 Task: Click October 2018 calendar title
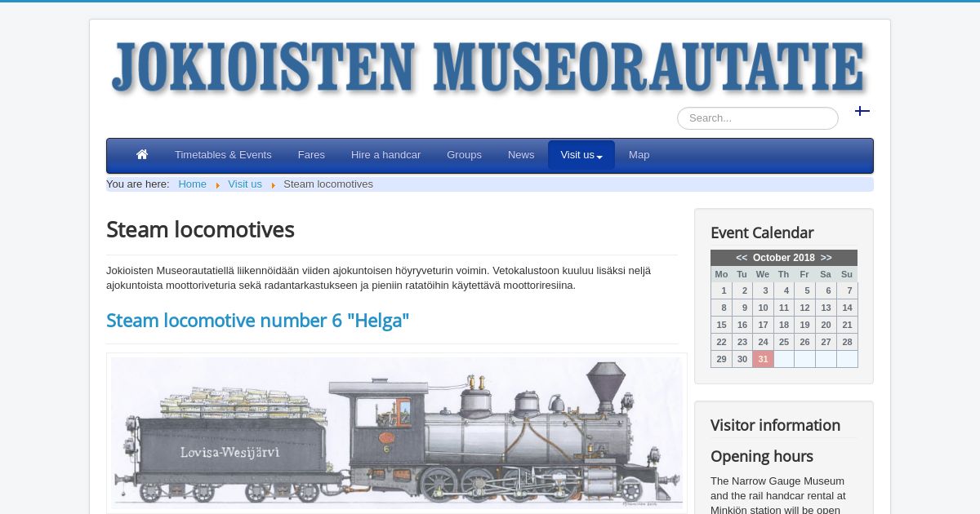pos(784,258)
